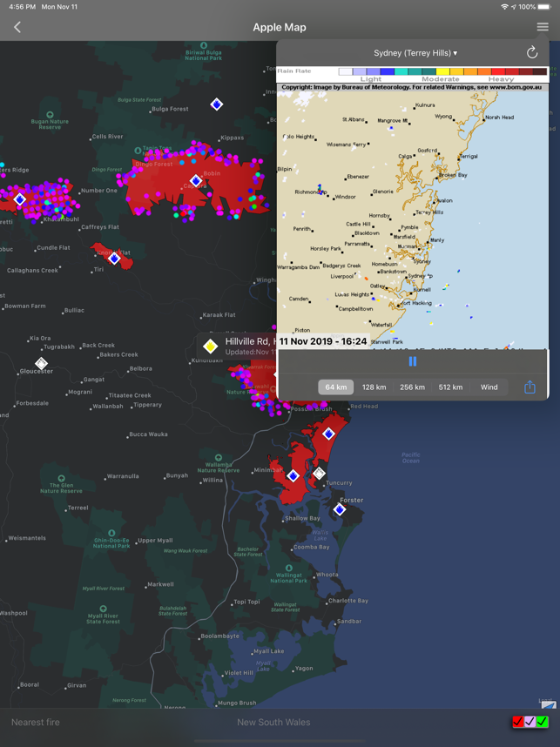Tap the radar timestamp 11 Nov 2019 - 16:24
The height and width of the screenshot is (747, 560).
pyautogui.click(x=323, y=341)
